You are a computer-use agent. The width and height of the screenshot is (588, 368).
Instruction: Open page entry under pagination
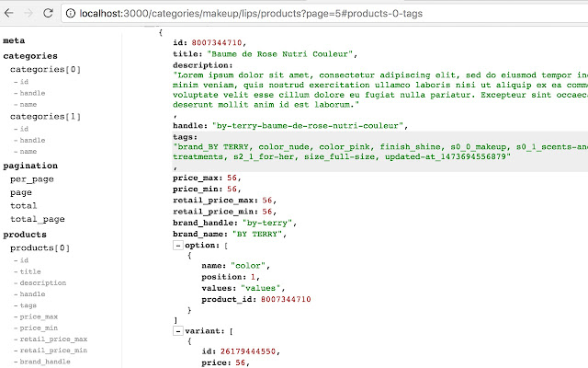click(x=21, y=192)
